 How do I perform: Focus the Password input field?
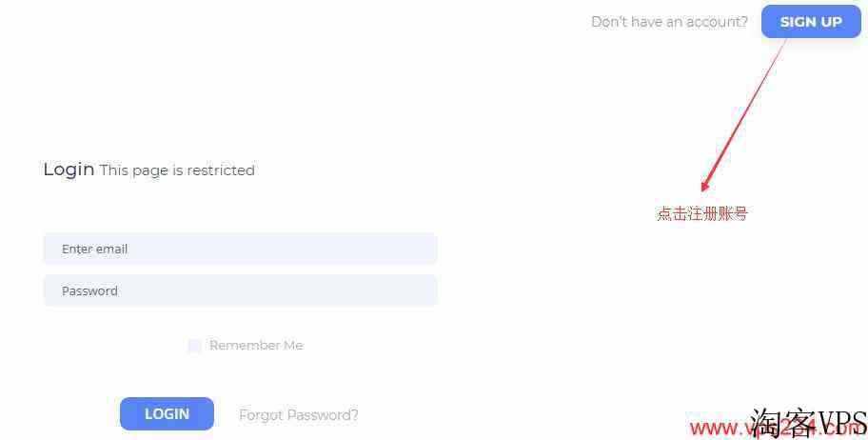[240, 290]
